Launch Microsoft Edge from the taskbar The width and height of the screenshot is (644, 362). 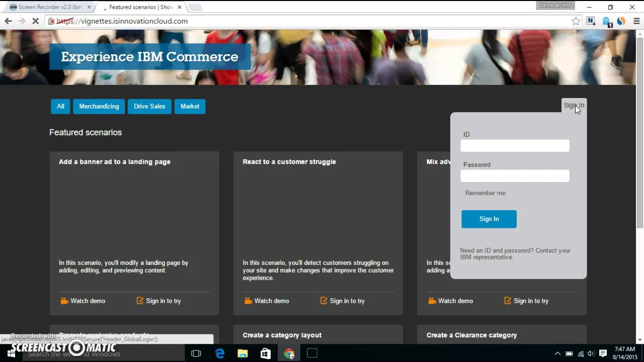click(220, 353)
